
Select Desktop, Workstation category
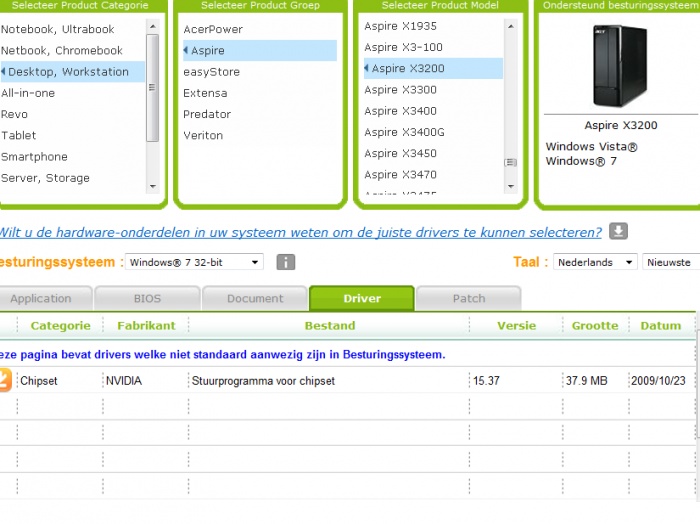pos(72,72)
